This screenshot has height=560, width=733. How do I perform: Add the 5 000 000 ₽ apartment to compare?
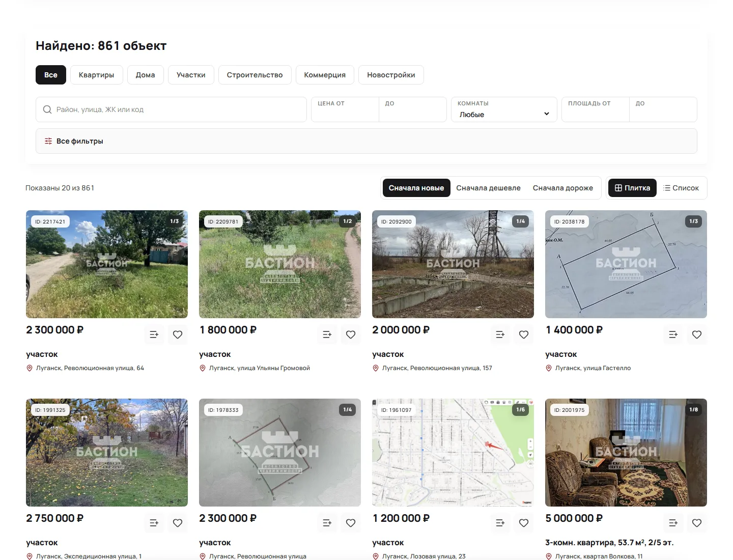673,523
